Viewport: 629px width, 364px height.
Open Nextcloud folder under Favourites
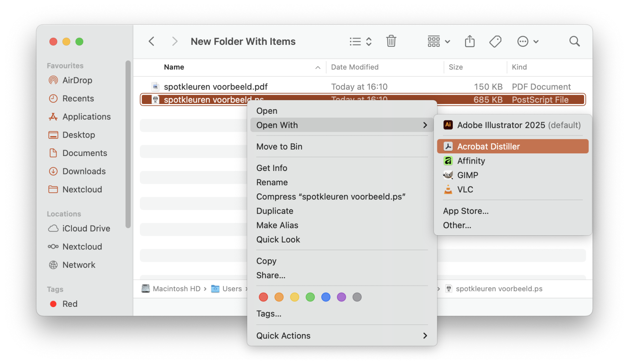[75, 189]
